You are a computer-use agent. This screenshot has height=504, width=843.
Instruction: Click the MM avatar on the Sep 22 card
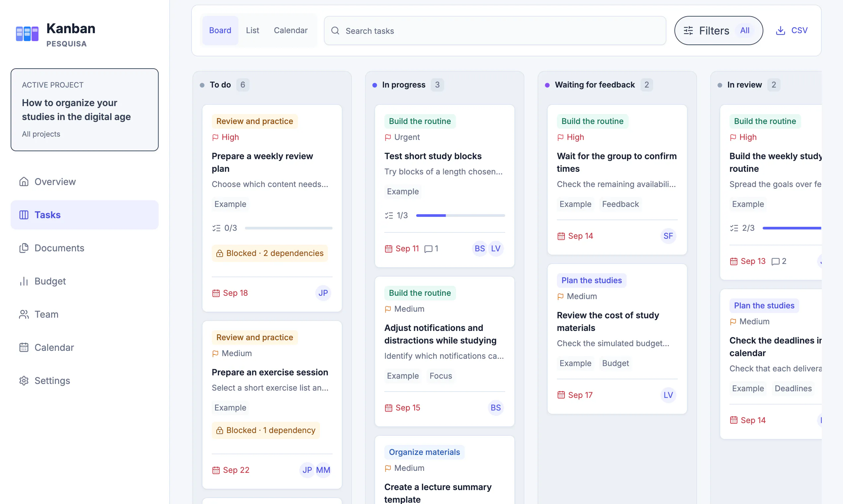coord(323,470)
